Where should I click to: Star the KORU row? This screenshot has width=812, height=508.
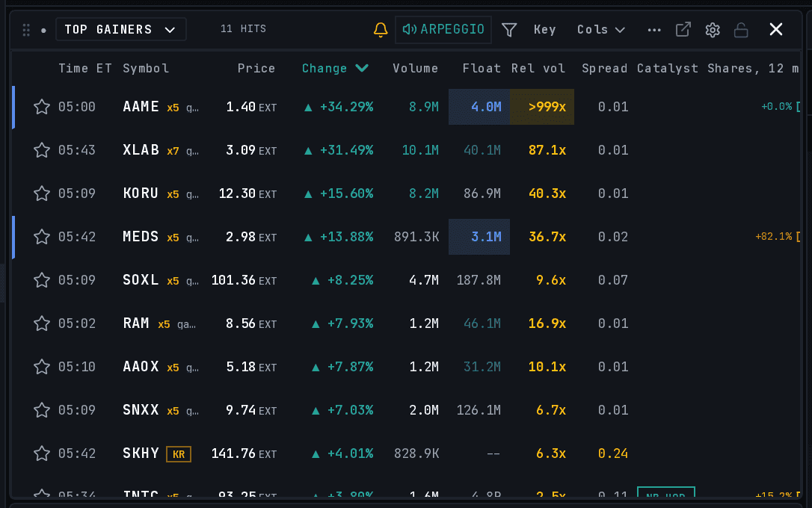click(42, 193)
